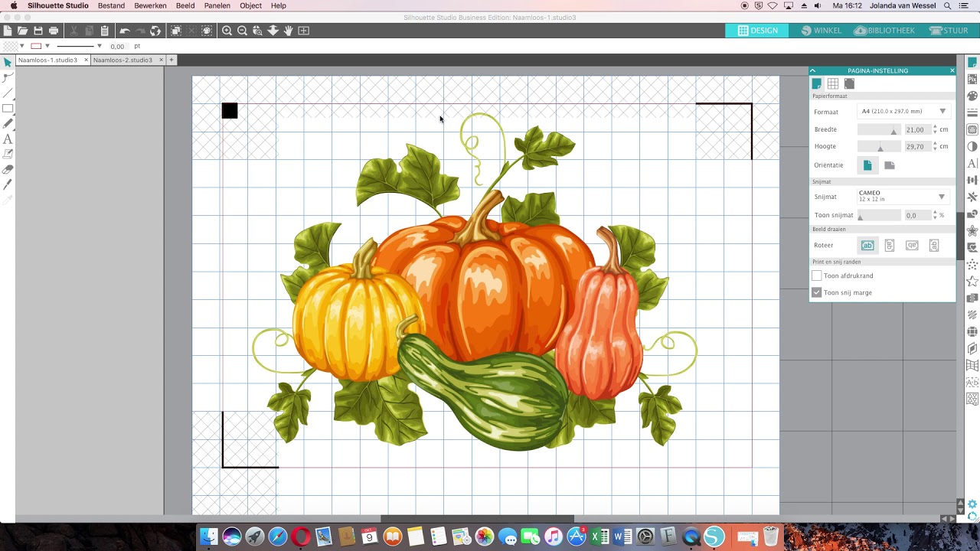Open the Formaat A4 dropdown
This screenshot has width=980, height=551.
pyautogui.click(x=903, y=112)
